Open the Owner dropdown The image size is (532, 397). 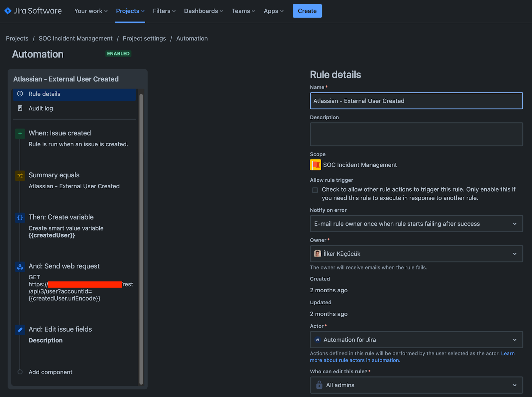(x=416, y=254)
